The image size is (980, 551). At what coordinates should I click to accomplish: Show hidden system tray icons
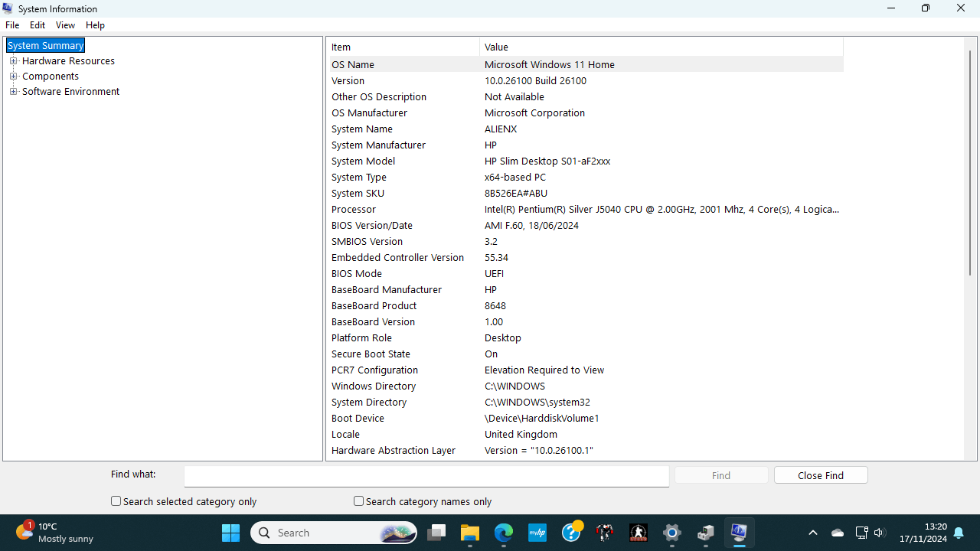pyautogui.click(x=813, y=533)
